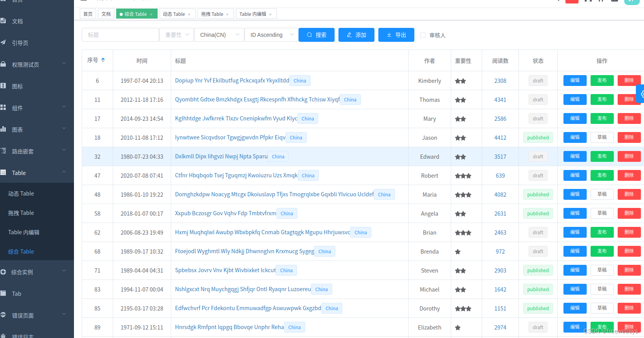Click the 时间 column header

(x=142, y=61)
